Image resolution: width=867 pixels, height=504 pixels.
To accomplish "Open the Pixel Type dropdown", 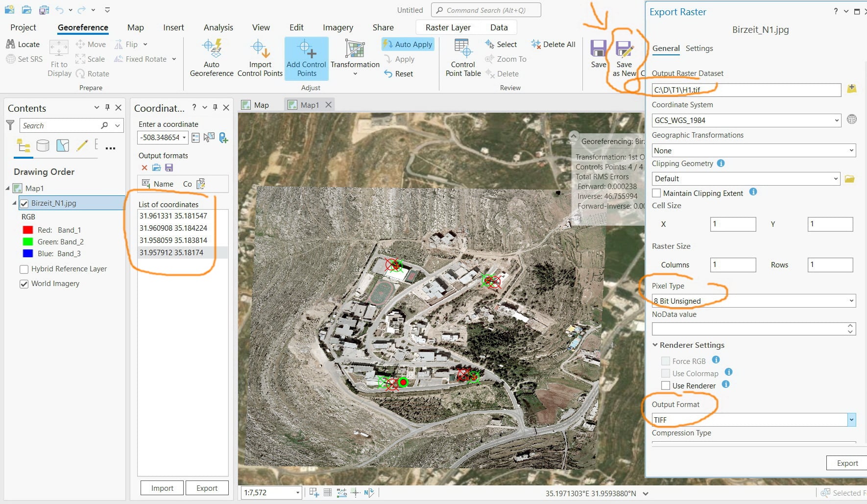I will tap(753, 301).
